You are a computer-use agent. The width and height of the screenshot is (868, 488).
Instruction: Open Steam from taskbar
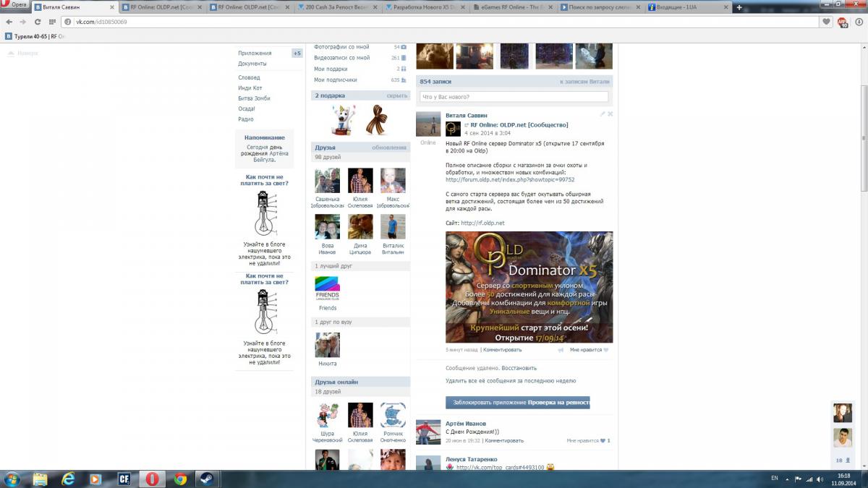[x=208, y=479]
